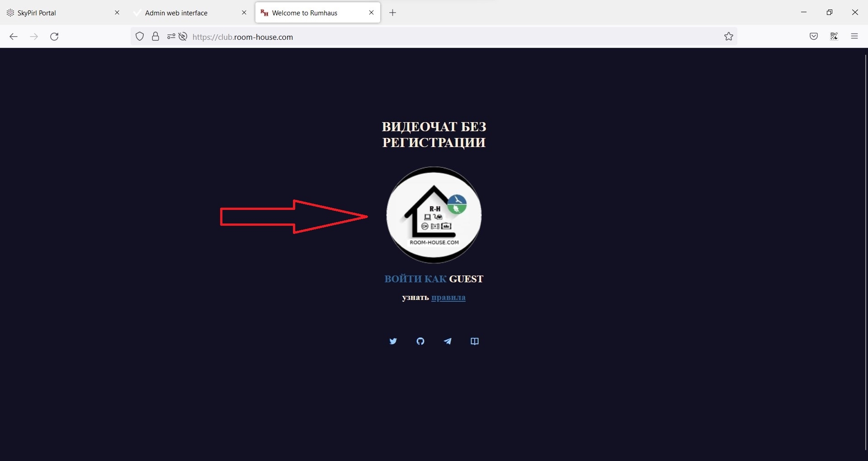Reload the current page
Image resolution: width=868 pixels, height=461 pixels.
point(54,37)
